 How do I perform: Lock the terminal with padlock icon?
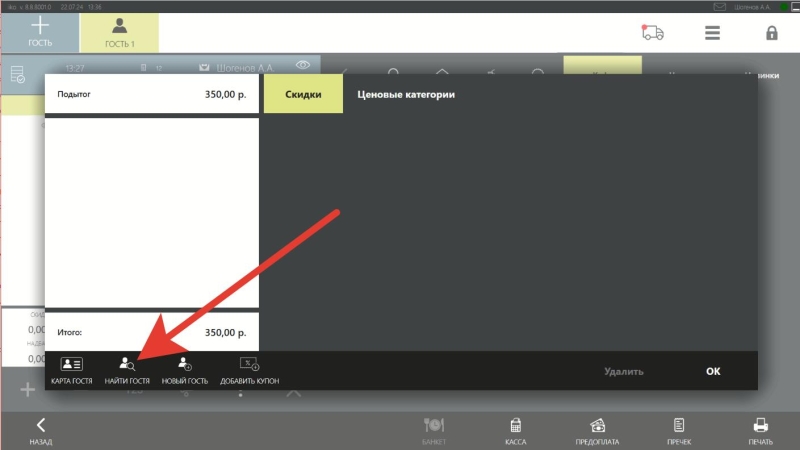point(771,33)
